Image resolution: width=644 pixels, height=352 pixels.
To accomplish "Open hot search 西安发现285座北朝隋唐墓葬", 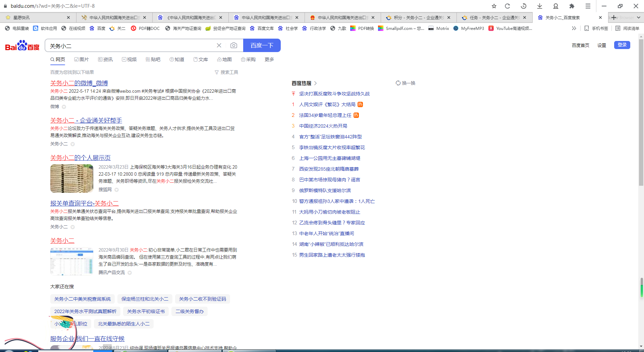I will click(x=329, y=169).
